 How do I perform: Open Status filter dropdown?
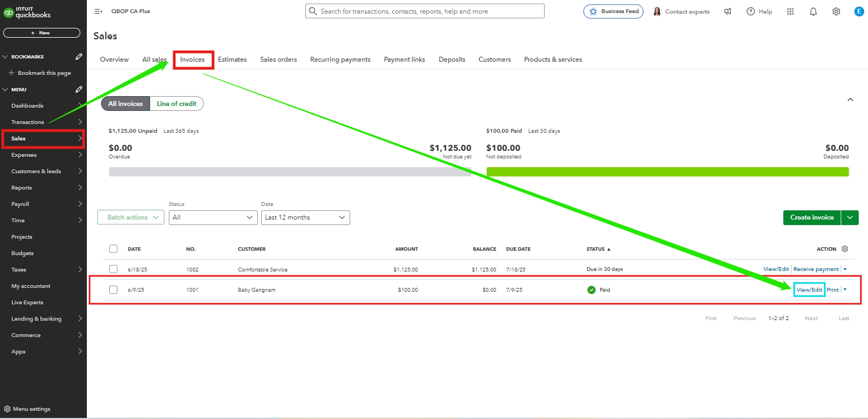pyautogui.click(x=213, y=217)
